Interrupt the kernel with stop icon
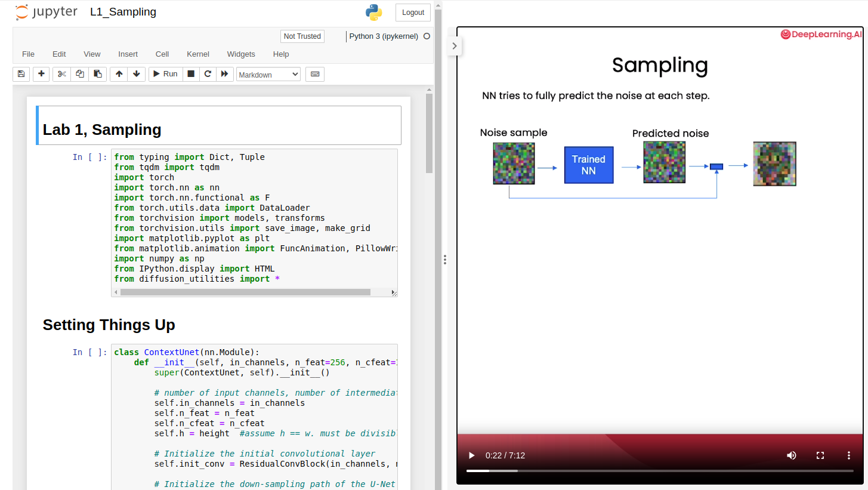This screenshot has height=490, width=868. (x=191, y=74)
